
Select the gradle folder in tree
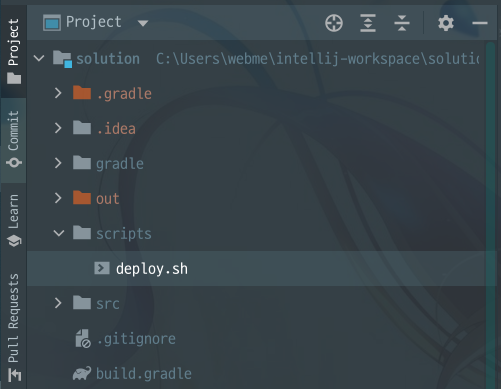[x=120, y=163]
